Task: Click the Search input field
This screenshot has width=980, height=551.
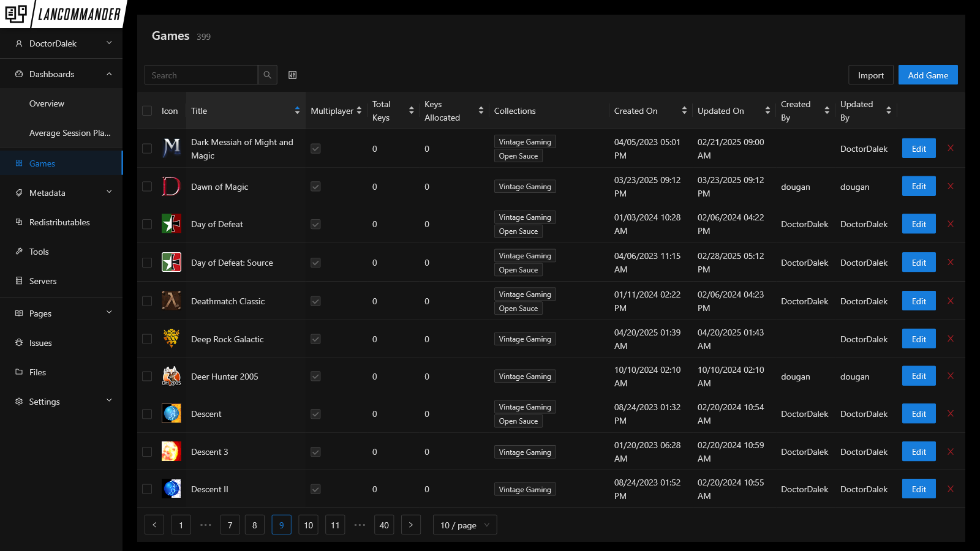Action: pyautogui.click(x=201, y=75)
